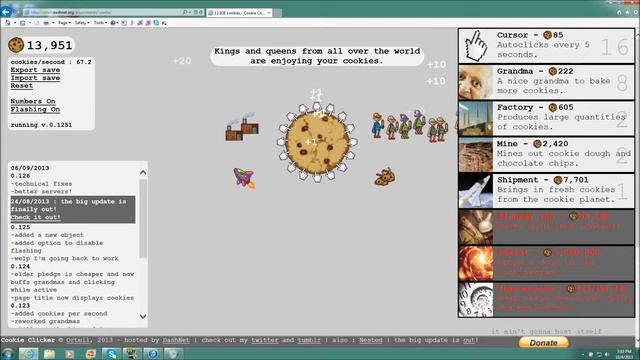Viewport: 640px width, 360px height.
Task: Toggle the Numbers On setting
Action: 33,101
